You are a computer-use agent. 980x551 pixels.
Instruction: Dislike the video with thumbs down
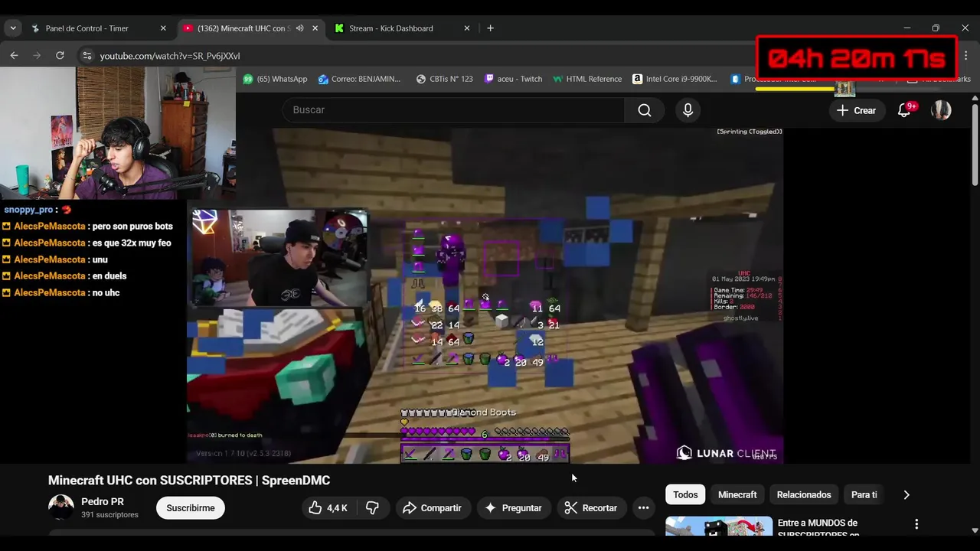pos(373,507)
